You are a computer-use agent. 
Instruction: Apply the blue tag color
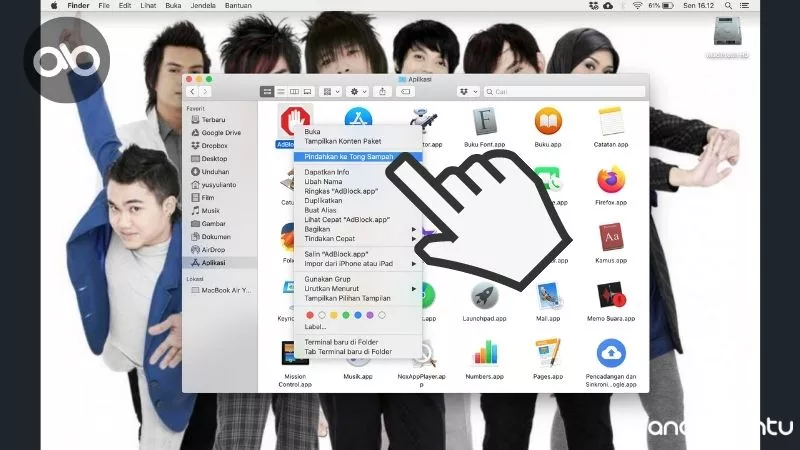358,315
